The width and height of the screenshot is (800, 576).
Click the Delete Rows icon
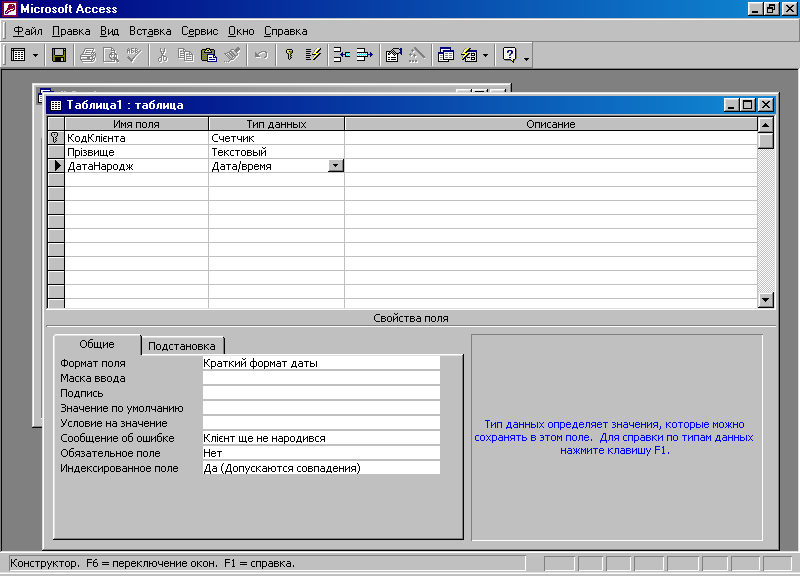pos(364,55)
